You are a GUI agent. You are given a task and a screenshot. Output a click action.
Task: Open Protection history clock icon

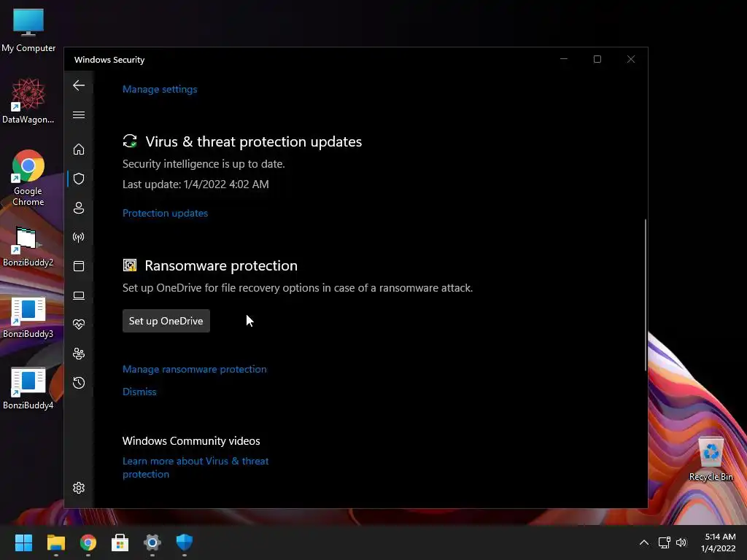pyautogui.click(x=79, y=382)
